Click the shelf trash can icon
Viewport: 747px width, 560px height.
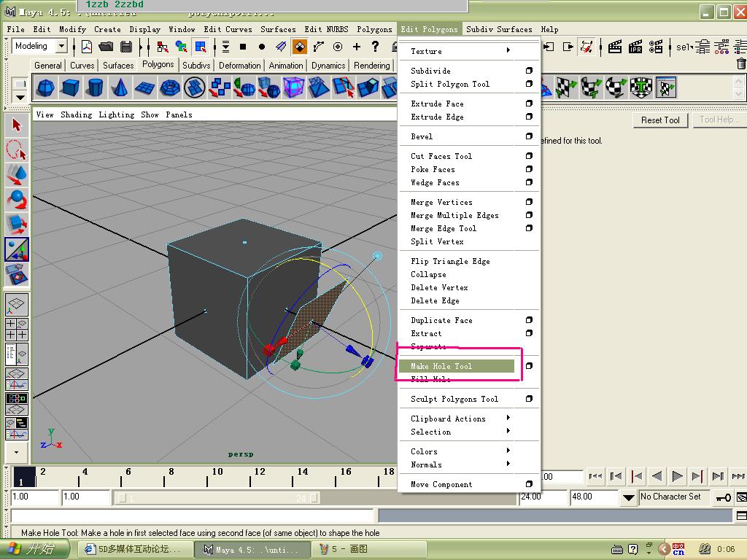click(x=741, y=63)
